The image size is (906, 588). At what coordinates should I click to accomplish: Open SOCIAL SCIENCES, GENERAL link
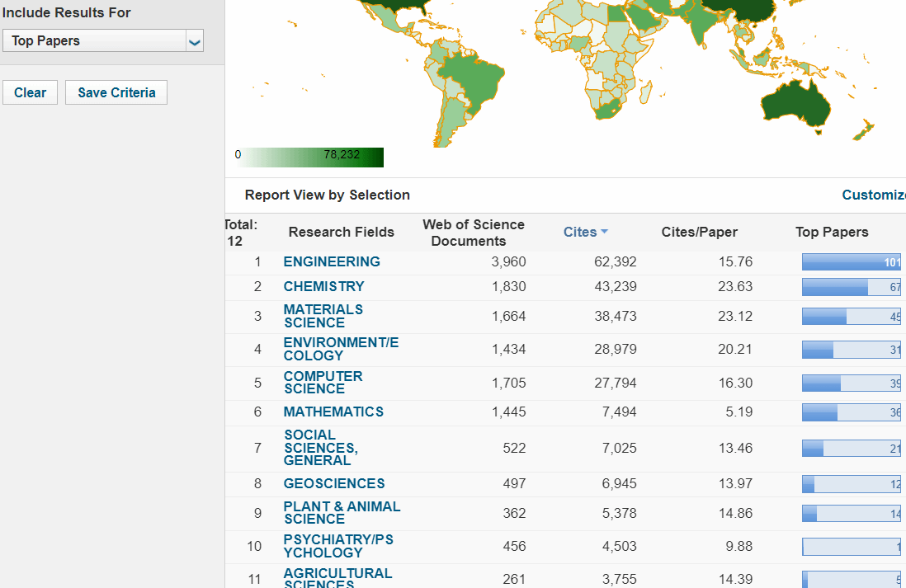tap(320, 447)
